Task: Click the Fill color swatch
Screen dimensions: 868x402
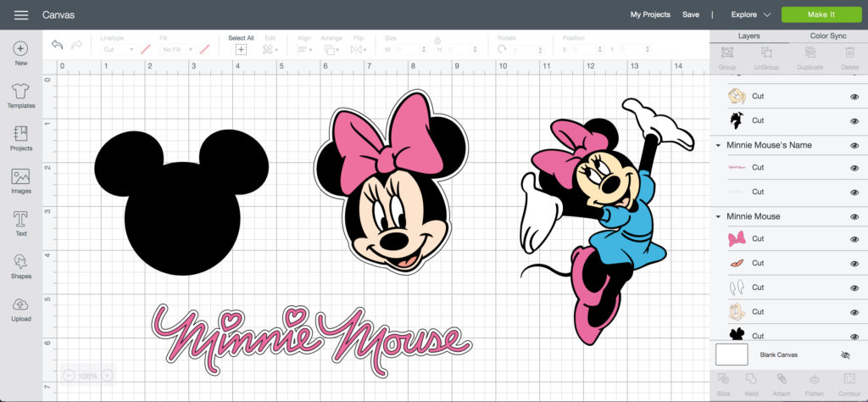Action: pos(205,49)
